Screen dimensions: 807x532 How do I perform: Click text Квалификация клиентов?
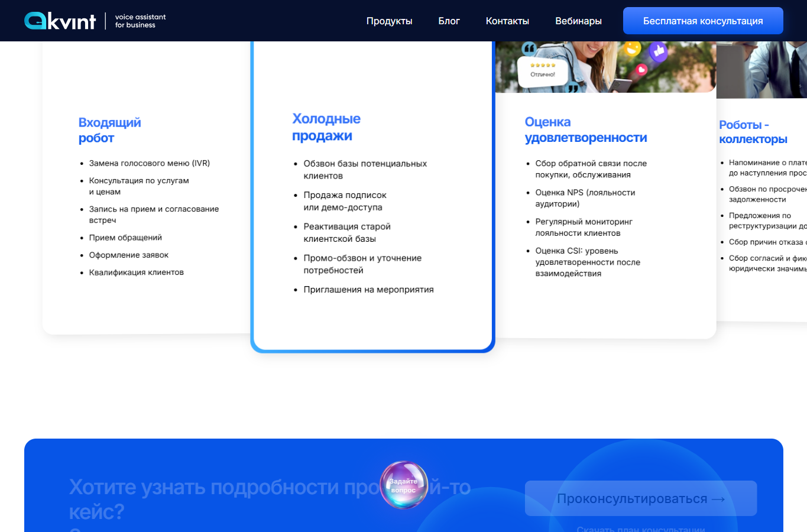click(x=137, y=273)
